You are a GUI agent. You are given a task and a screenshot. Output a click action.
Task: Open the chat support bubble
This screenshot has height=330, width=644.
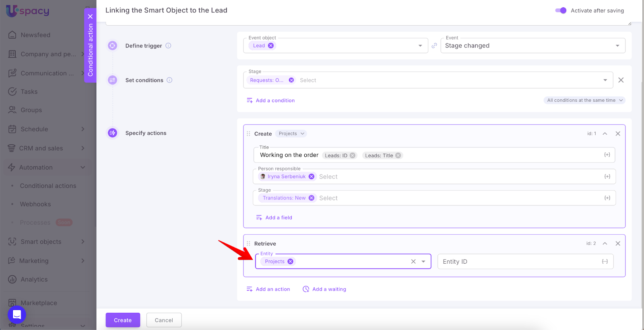(17, 314)
